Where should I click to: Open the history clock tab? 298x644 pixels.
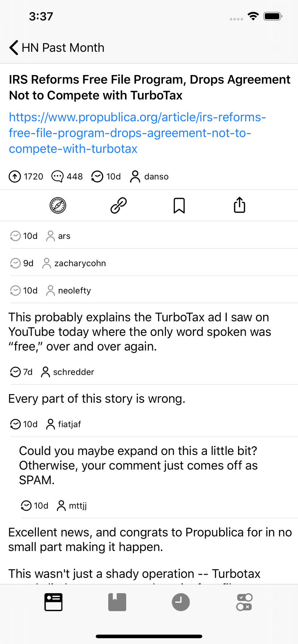(x=181, y=602)
